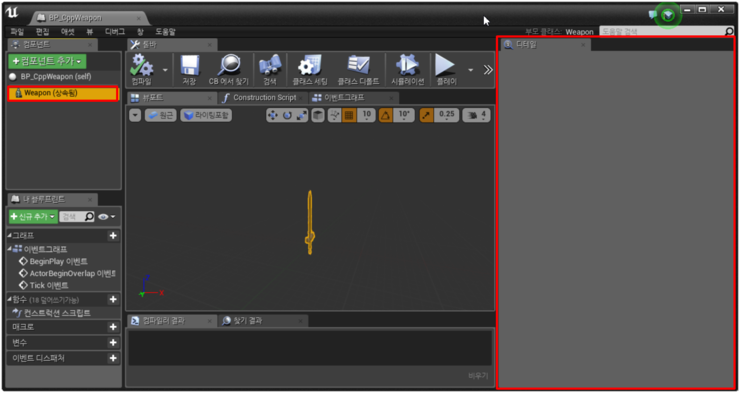
Task: Toggle surface snapping icon
Action: [335, 115]
